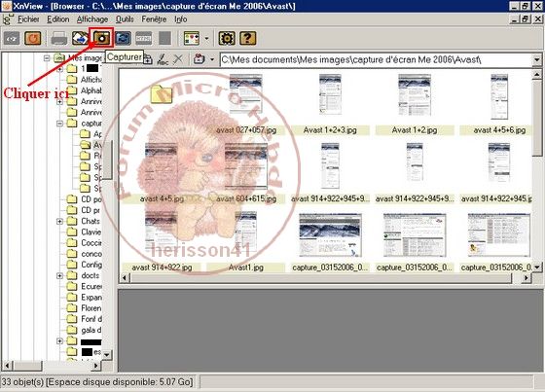Click the grey HTML web page icon
The width and height of the screenshot is (545, 392).
144,38
